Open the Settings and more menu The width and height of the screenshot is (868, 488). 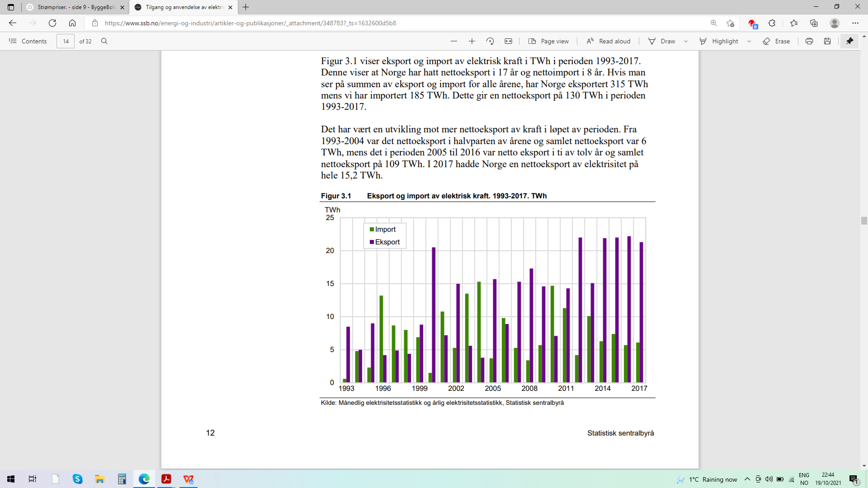click(855, 23)
